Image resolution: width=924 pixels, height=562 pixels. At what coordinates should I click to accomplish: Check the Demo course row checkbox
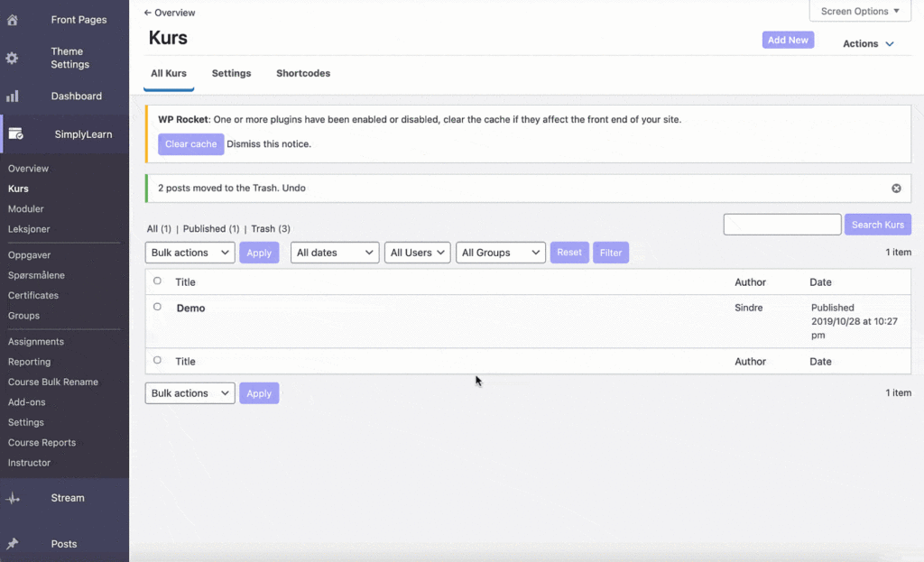pyautogui.click(x=157, y=307)
